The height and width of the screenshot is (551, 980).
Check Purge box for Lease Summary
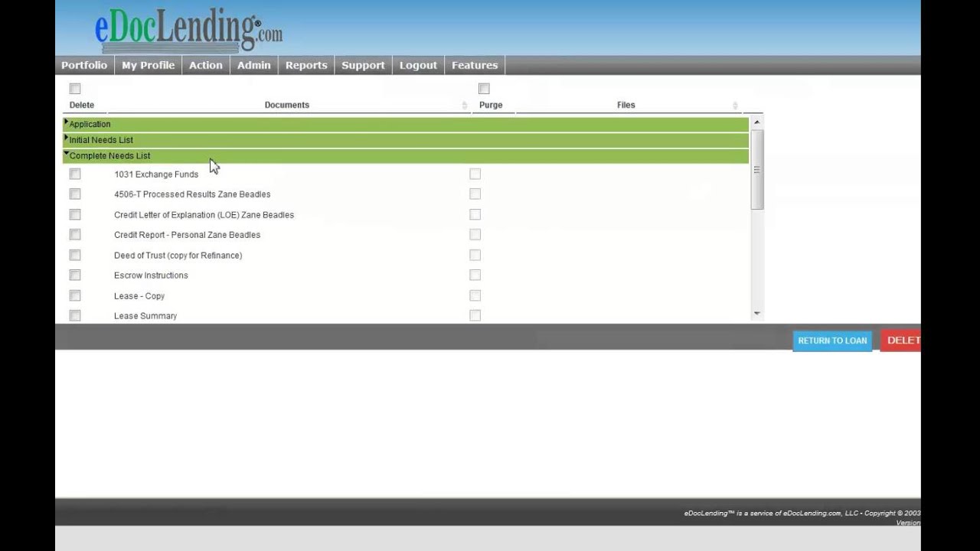(475, 315)
